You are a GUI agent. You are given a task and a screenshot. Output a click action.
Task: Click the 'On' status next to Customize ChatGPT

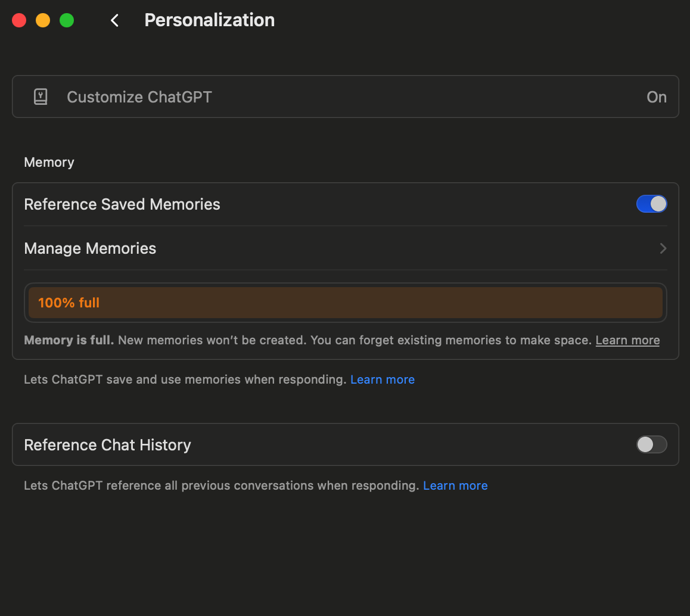pos(656,97)
